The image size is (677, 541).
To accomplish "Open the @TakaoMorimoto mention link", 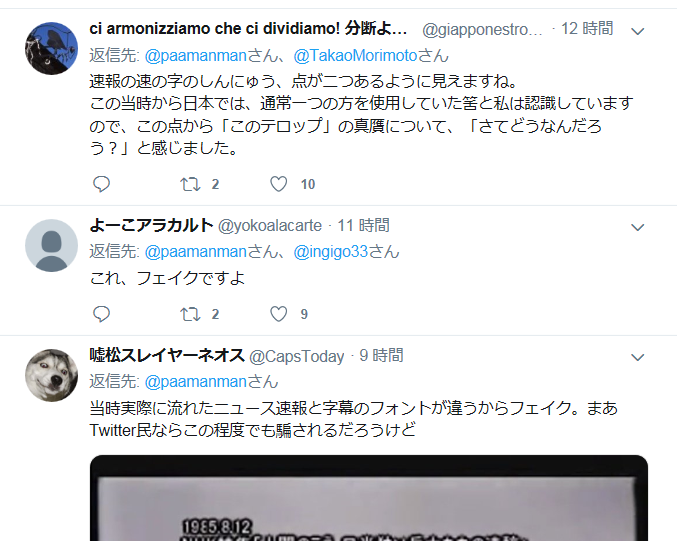I will tap(355, 56).
